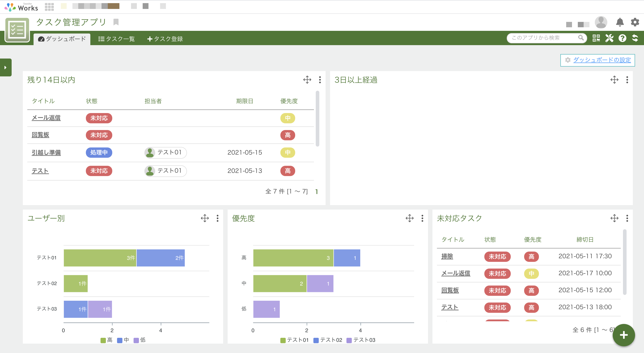Switch to the タスク一覧 tab
The width and height of the screenshot is (644, 353).
[x=117, y=39]
